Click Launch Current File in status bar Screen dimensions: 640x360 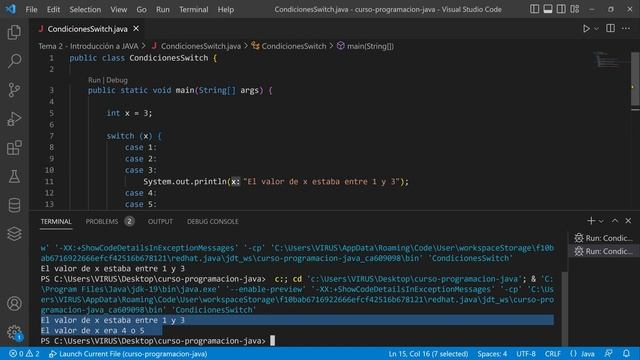128,354
